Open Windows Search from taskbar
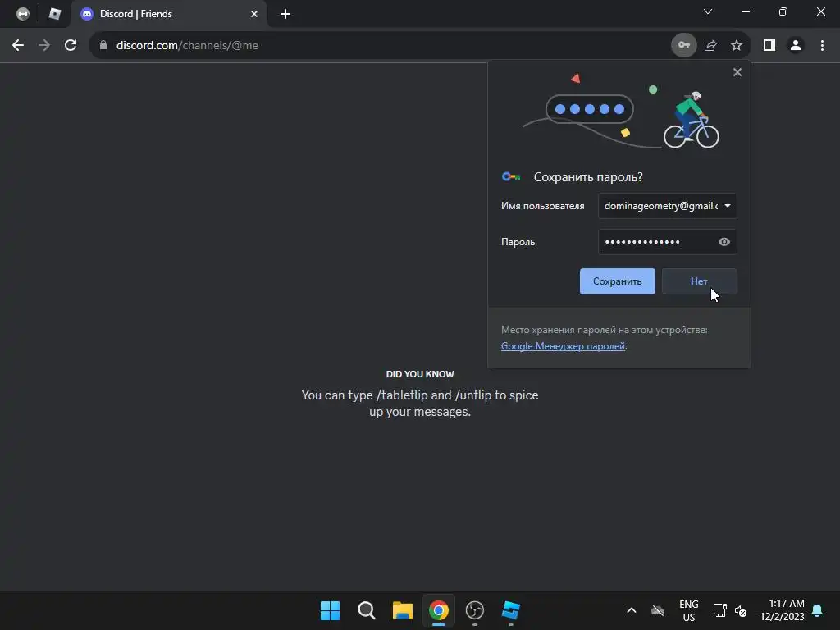The width and height of the screenshot is (840, 630). click(367, 610)
